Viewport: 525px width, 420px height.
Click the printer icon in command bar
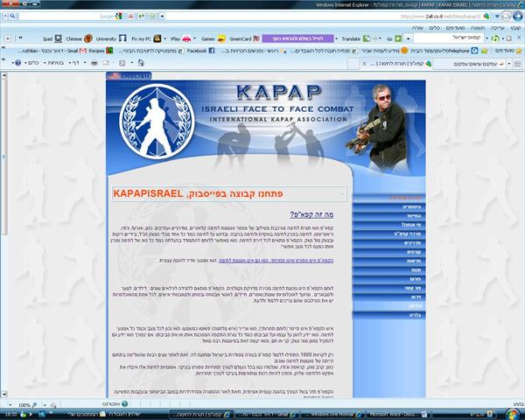(x=94, y=63)
